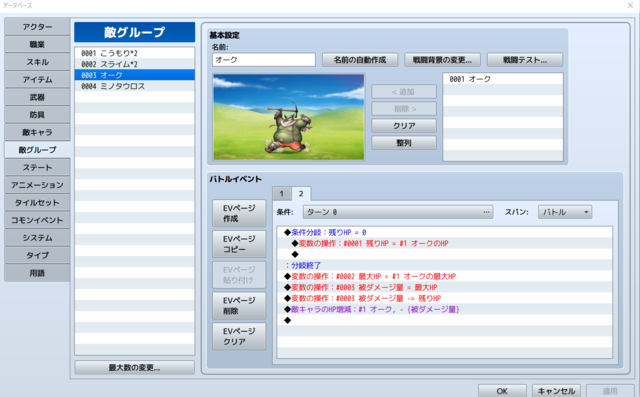
Task: Open the ステート tab
Action: tap(37, 168)
